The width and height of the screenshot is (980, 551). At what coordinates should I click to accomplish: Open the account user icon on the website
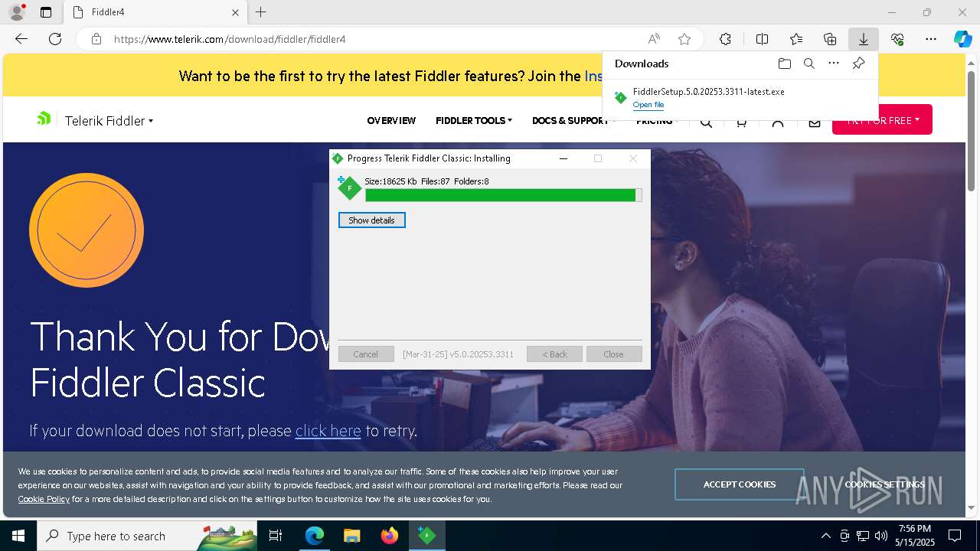click(778, 122)
